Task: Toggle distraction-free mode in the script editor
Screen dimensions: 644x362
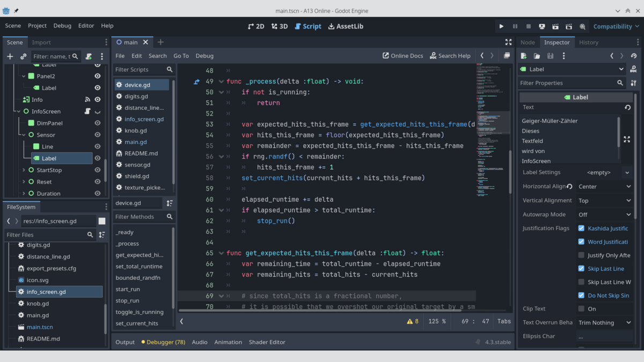Action: [x=508, y=42]
